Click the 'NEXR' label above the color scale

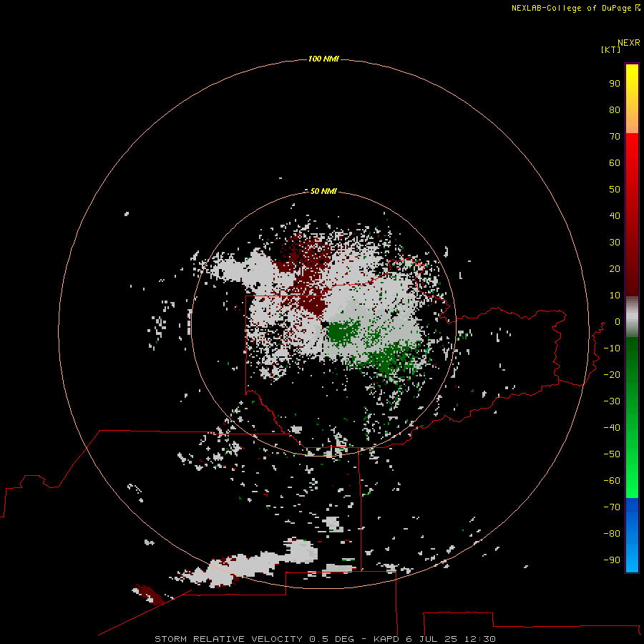[x=629, y=43]
